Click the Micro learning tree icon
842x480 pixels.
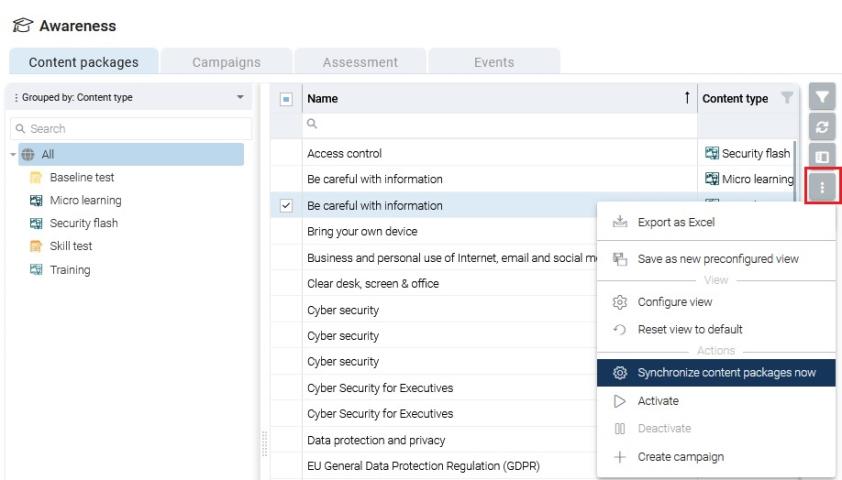click(36, 201)
